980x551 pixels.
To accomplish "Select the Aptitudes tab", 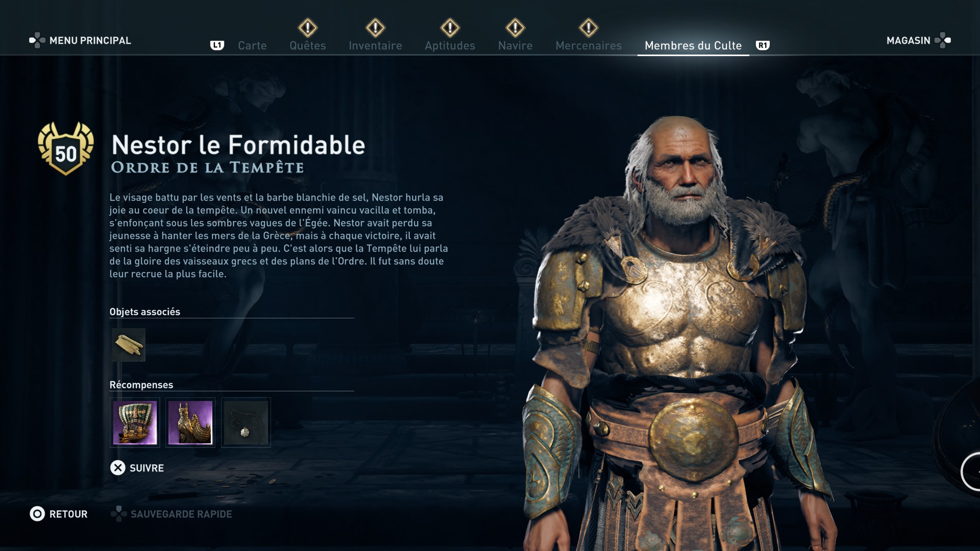I will click(x=450, y=45).
